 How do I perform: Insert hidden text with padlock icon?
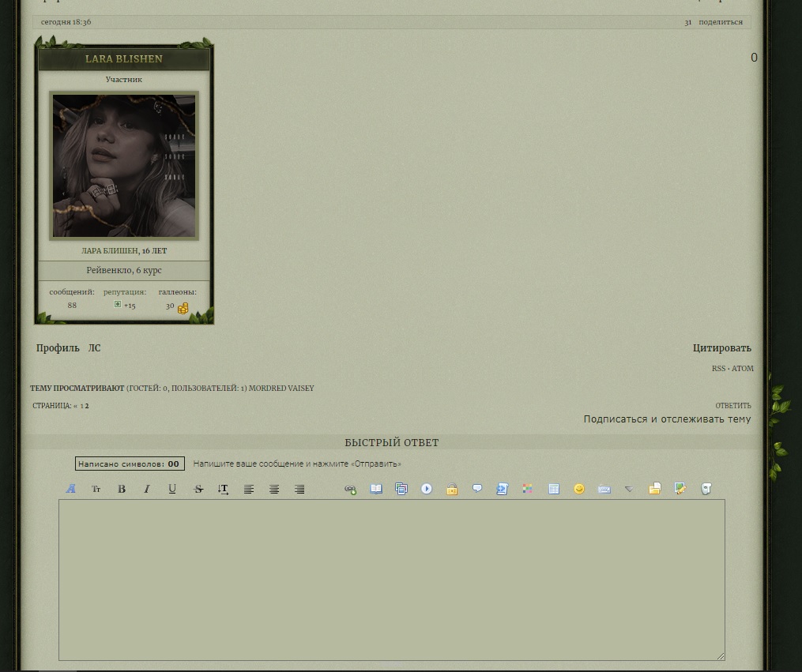pyautogui.click(x=452, y=489)
